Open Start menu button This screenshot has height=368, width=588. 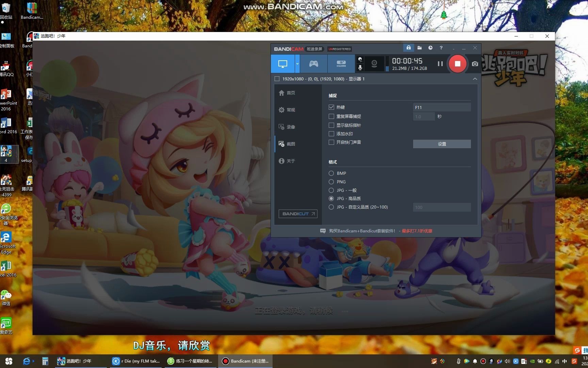(9, 361)
